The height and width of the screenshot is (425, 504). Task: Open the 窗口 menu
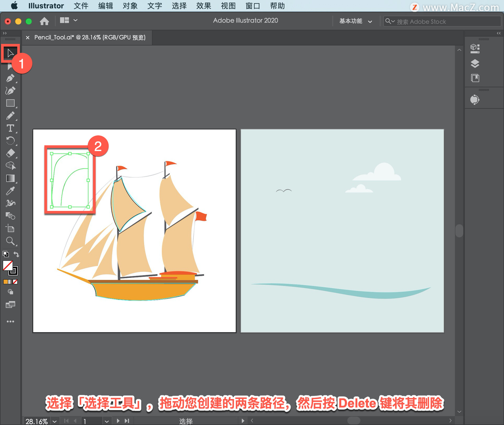point(253,6)
